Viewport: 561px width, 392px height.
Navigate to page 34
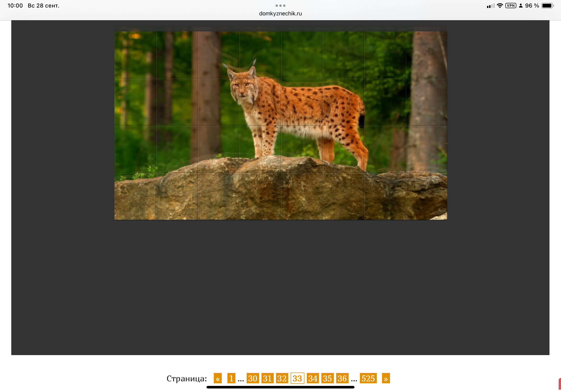[x=312, y=378]
